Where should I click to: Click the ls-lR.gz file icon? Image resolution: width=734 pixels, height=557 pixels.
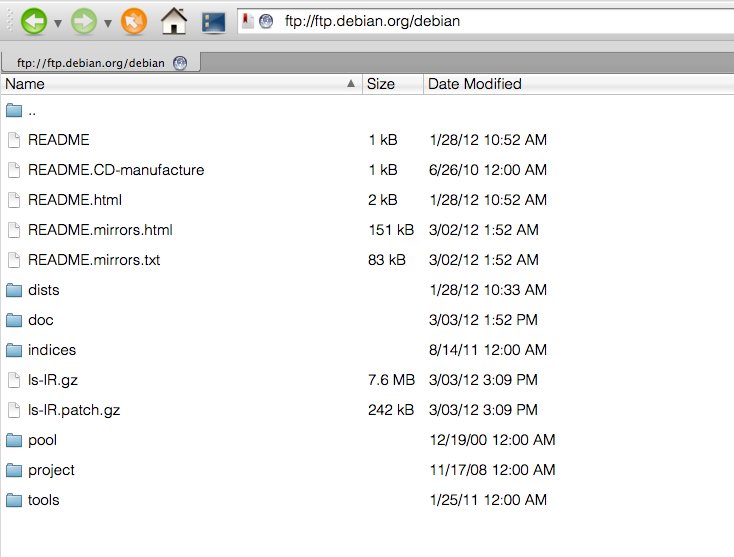click(x=14, y=380)
